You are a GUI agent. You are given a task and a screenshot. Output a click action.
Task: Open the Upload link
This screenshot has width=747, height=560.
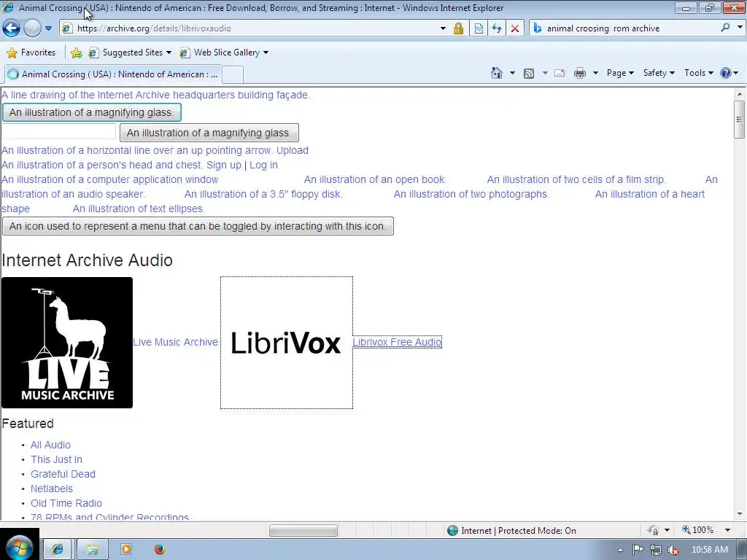(x=292, y=150)
